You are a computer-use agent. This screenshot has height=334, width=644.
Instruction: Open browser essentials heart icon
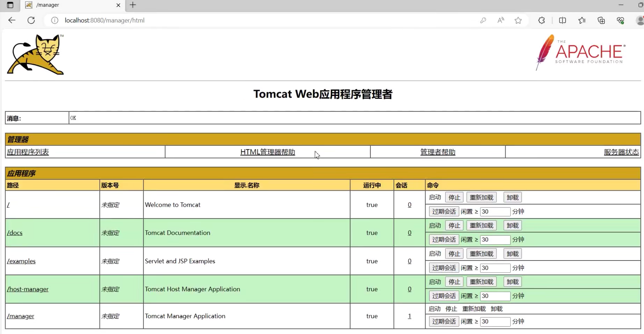621,20
